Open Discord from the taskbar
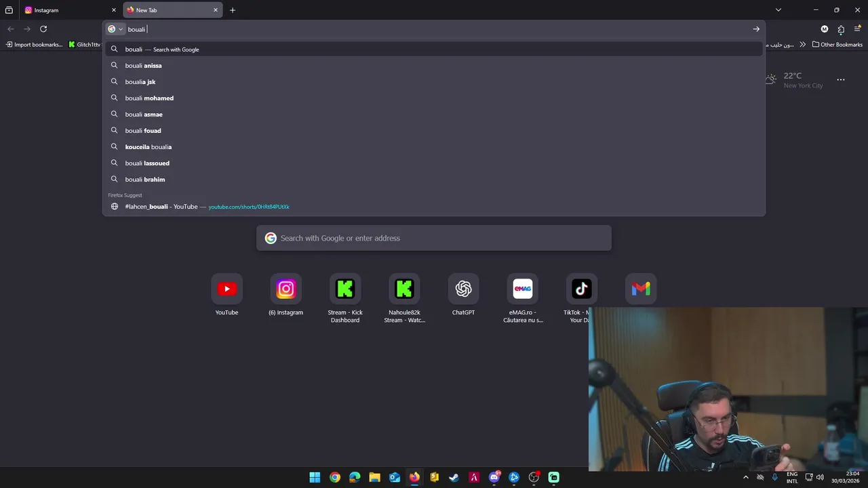The height and width of the screenshot is (488, 868). [494, 477]
